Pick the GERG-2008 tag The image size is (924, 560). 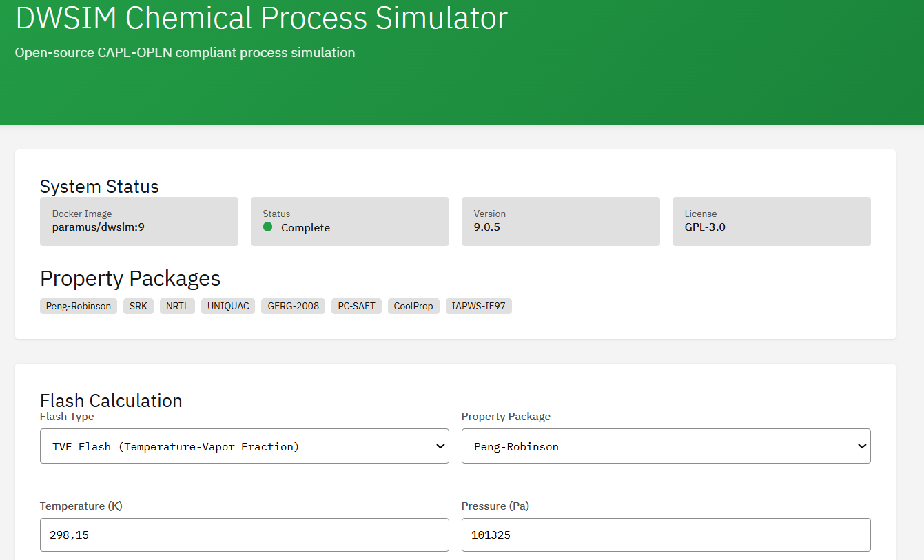tap(293, 306)
